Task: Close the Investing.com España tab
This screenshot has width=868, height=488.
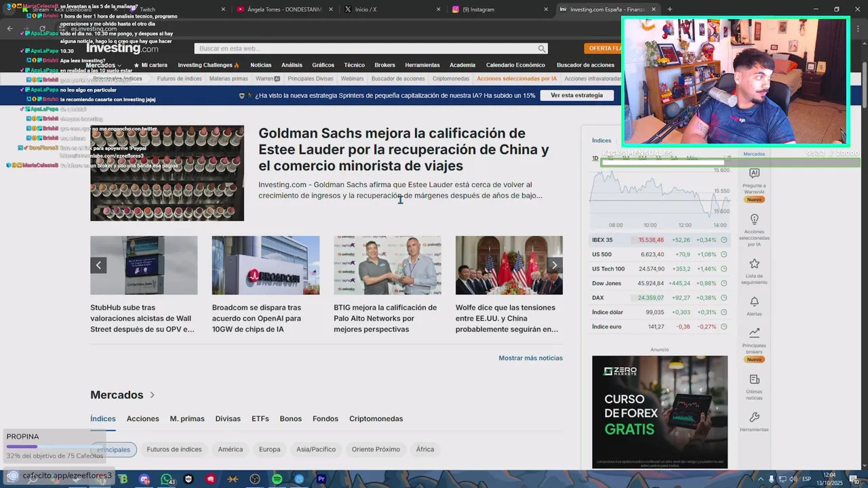Action: click(x=654, y=9)
